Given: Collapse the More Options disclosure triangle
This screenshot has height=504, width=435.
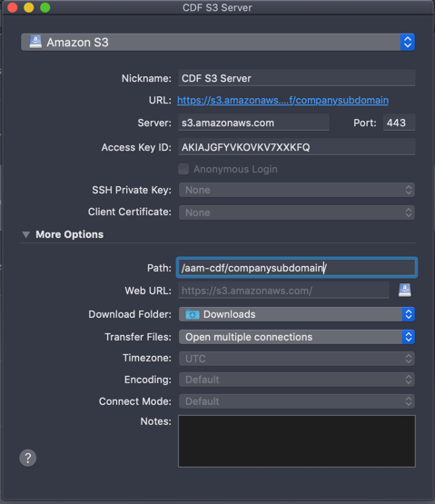Looking at the screenshot, I should (x=26, y=234).
